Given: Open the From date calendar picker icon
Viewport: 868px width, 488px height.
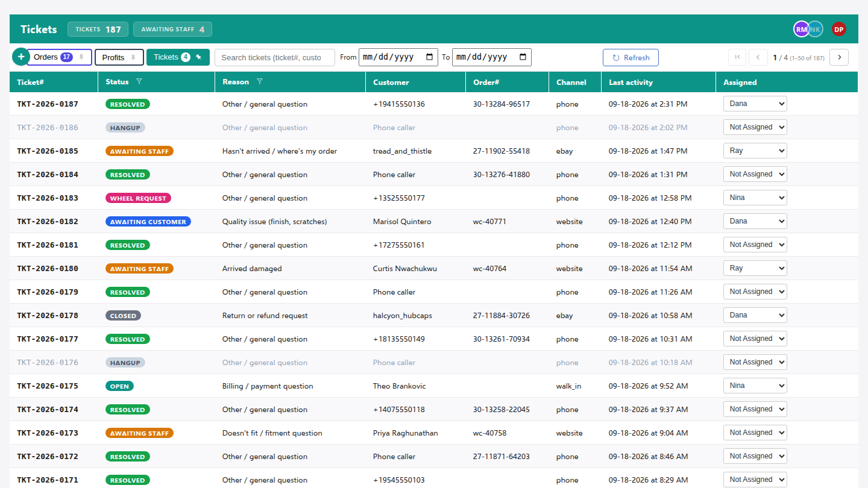Looking at the screenshot, I should (430, 57).
